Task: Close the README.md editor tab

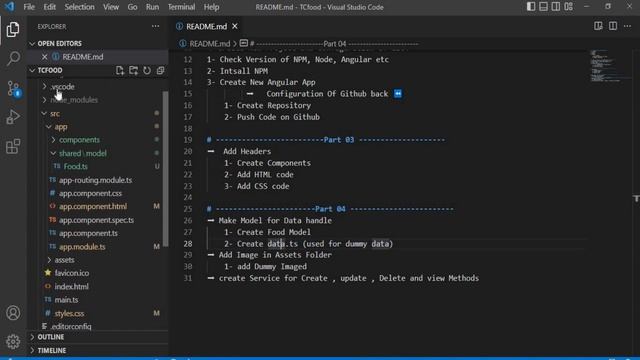Action: click(x=235, y=27)
